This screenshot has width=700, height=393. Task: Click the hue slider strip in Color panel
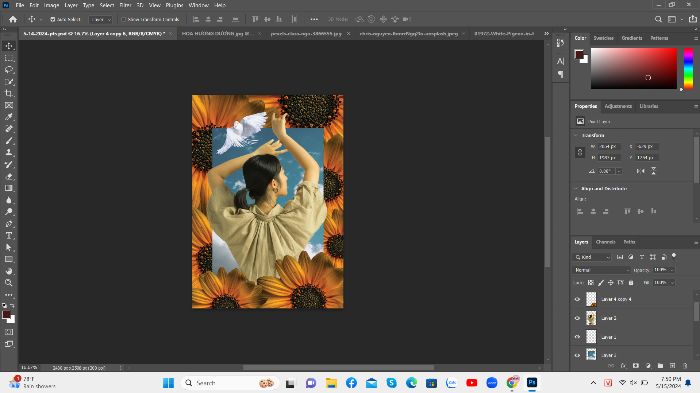tap(689, 68)
